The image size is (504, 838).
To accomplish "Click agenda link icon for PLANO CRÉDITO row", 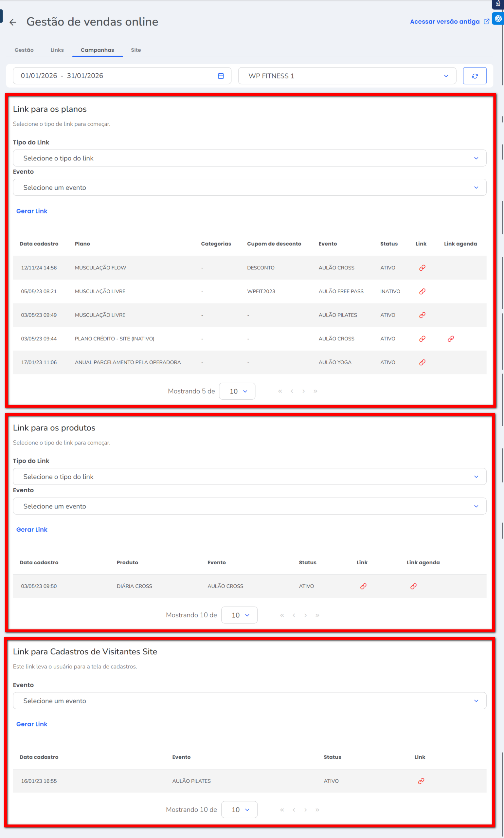I will 450,339.
